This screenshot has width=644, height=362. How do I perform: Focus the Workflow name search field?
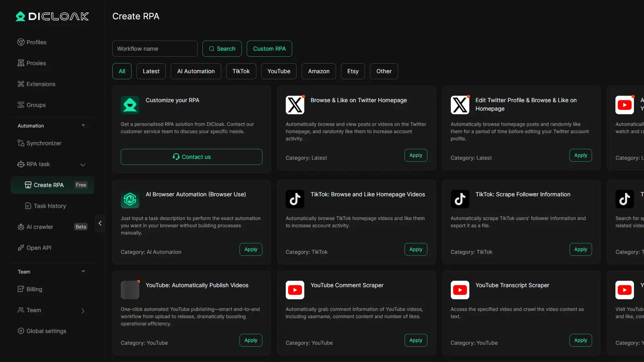pos(155,49)
